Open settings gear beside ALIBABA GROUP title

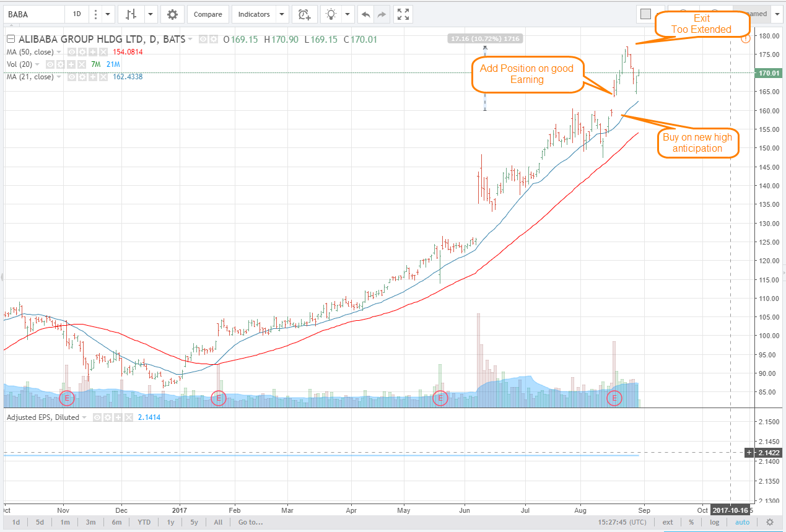(x=214, y=40)
